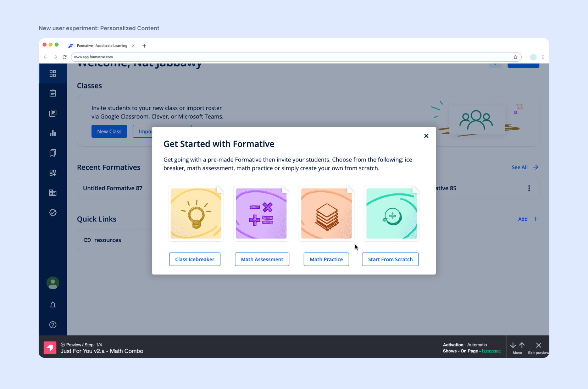Open the three-dot menu on Formative 85 card

tap(529, 188)
